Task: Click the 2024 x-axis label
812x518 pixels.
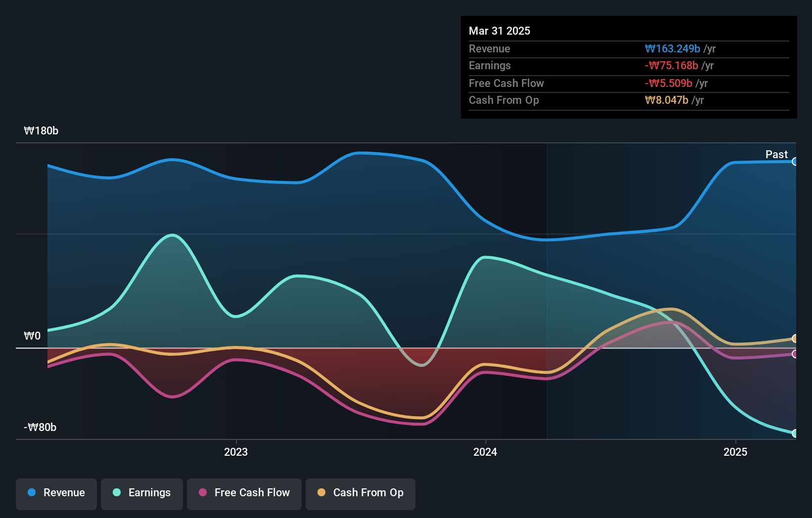Action: 485,452
